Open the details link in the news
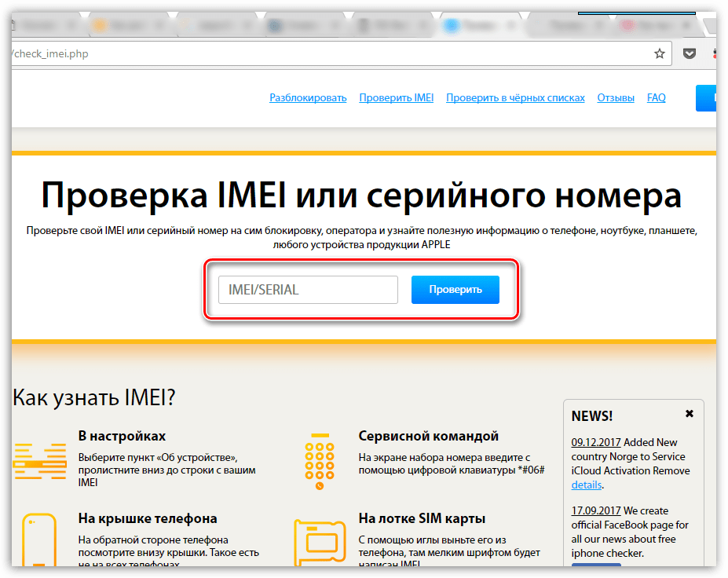 pos(586,485)
